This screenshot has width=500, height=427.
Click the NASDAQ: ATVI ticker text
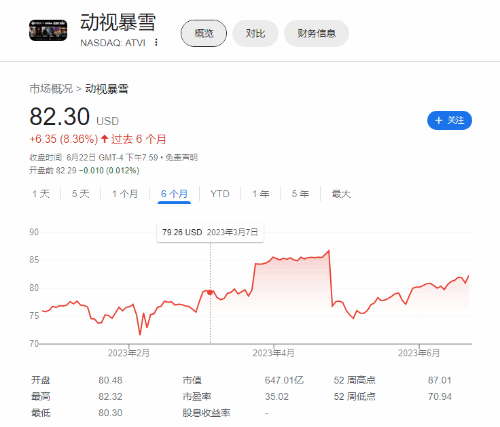(x=113, y=43)
